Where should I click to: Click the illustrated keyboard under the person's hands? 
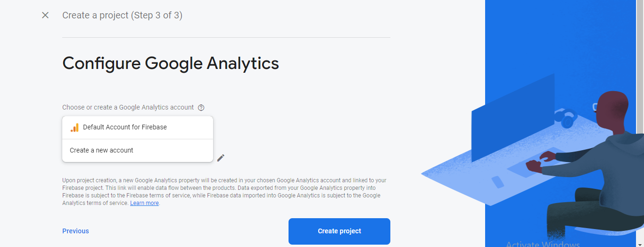(x=537, y=164)
